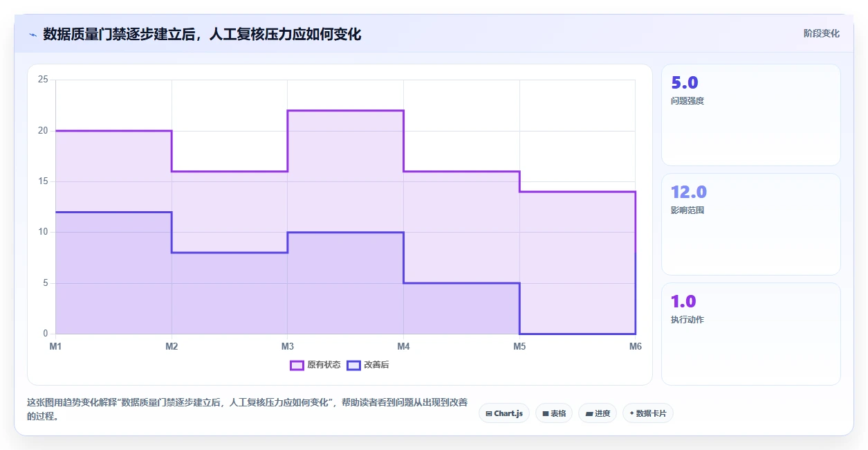This screenshot has width=868, height=450.
Task: Click the blue 改善后 legend swatch
Action: (x=353, y=365)
